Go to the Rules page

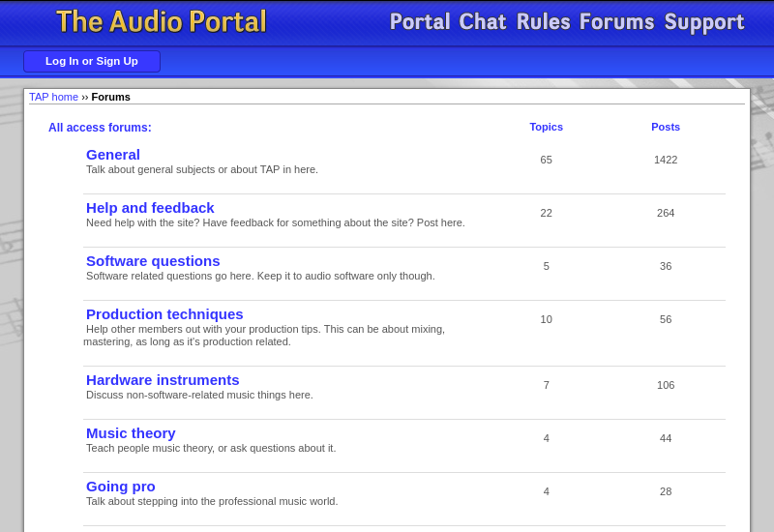(x=543, y=22)
